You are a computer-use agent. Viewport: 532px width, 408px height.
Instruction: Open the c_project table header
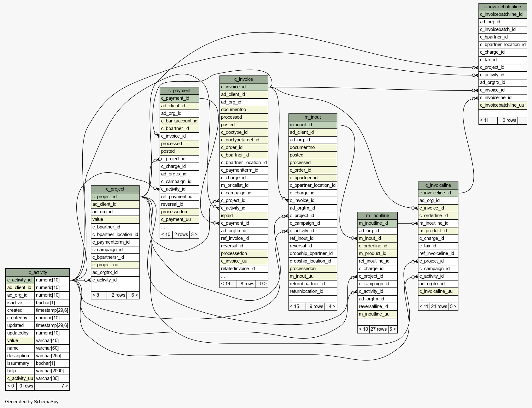click(115, 189)
